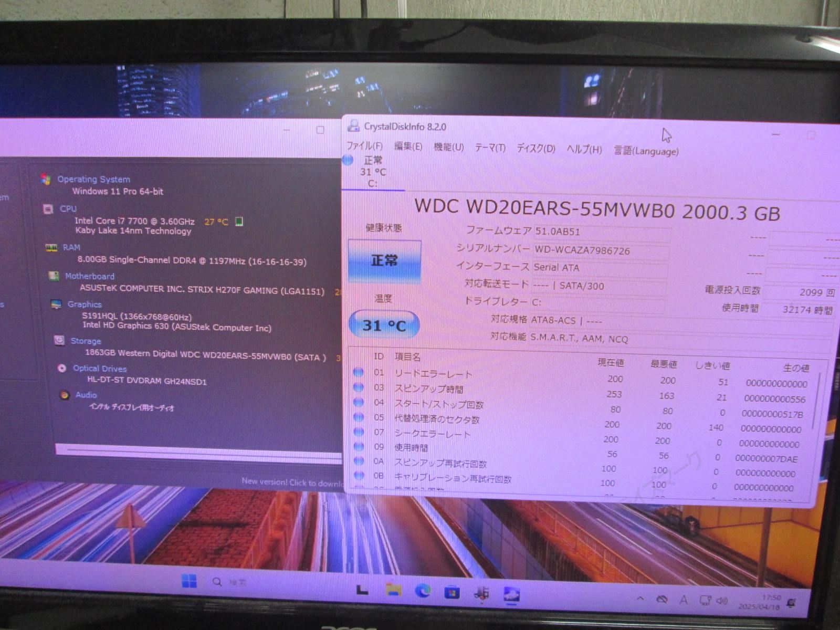Open Microsoft Store from the taskbar
Viewport: 840px width, 630px height.
(x=451, y=593)
